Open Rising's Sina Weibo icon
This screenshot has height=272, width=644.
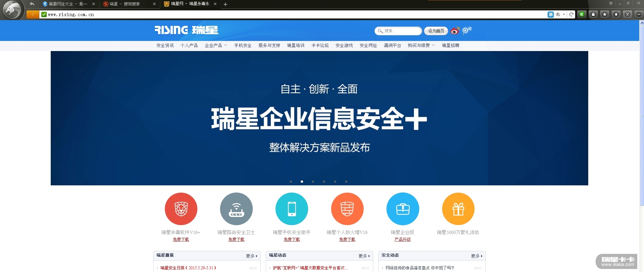pos(455,31)
